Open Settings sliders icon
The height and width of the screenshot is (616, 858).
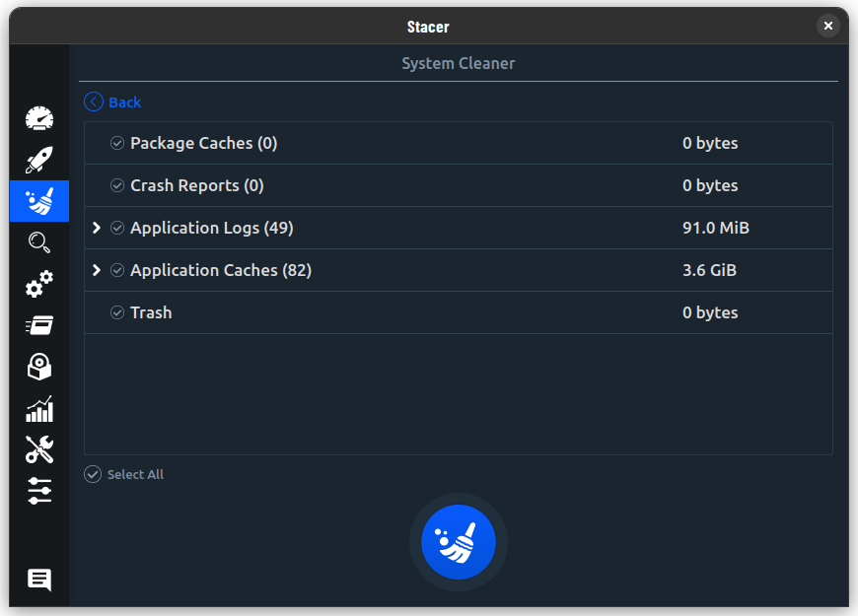(39, 491)
